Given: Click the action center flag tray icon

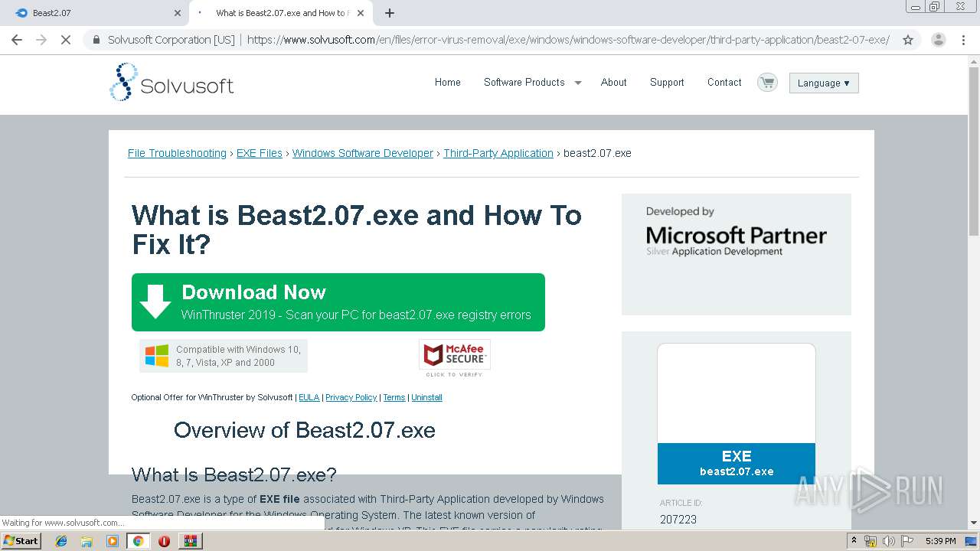Looking at the screenshot, I should pyautogui.click(x=907, y=541).
